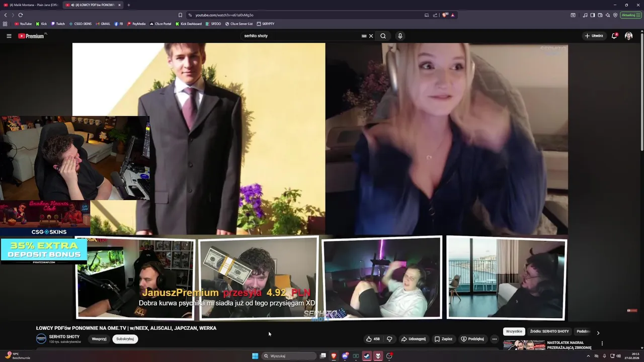The height and width of the screenshot is (362, 644).
Task: Click the browser address bar URL
Action: (x=224, y=15)
